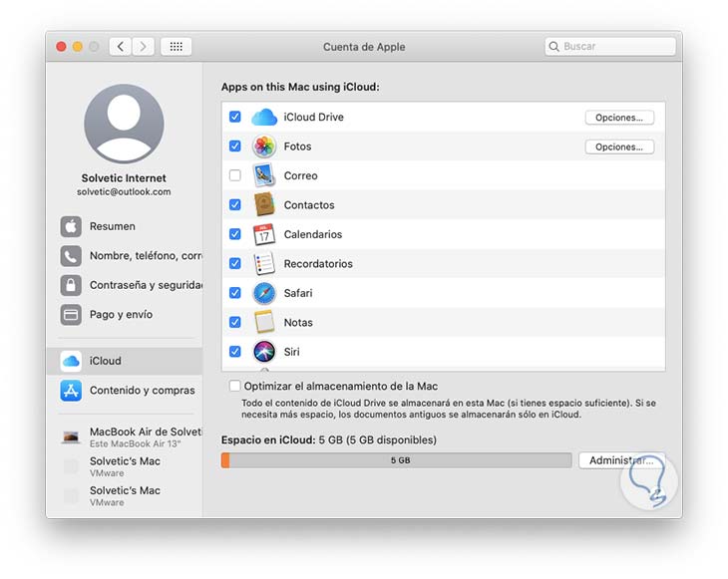Uncheck the Calendarios checkbox
728x579 pixels.
pos(235,234)
